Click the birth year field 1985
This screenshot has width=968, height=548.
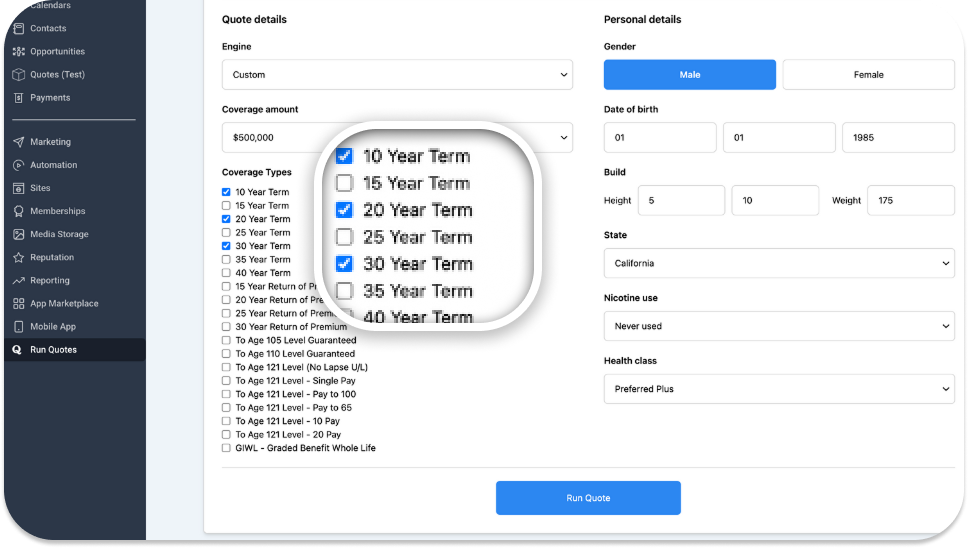898,138
